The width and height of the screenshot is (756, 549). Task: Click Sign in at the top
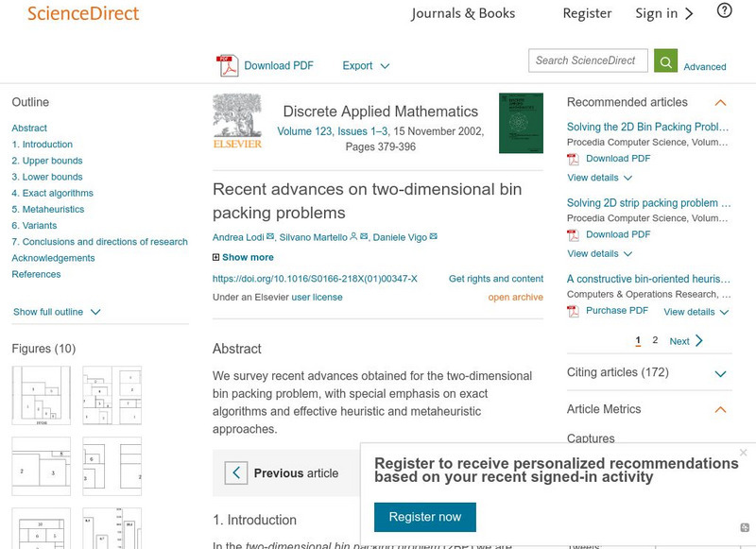pos(656,13)
